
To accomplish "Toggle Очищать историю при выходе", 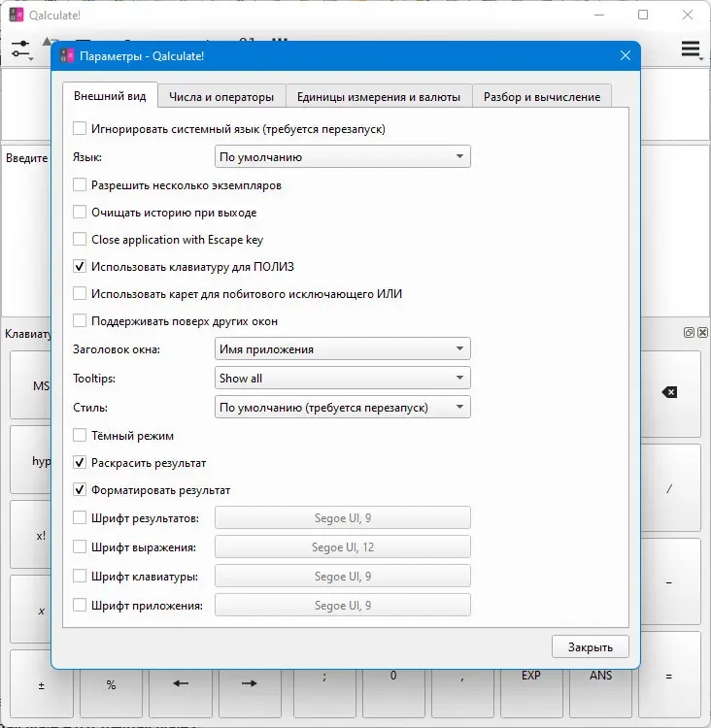I will 80,212.
